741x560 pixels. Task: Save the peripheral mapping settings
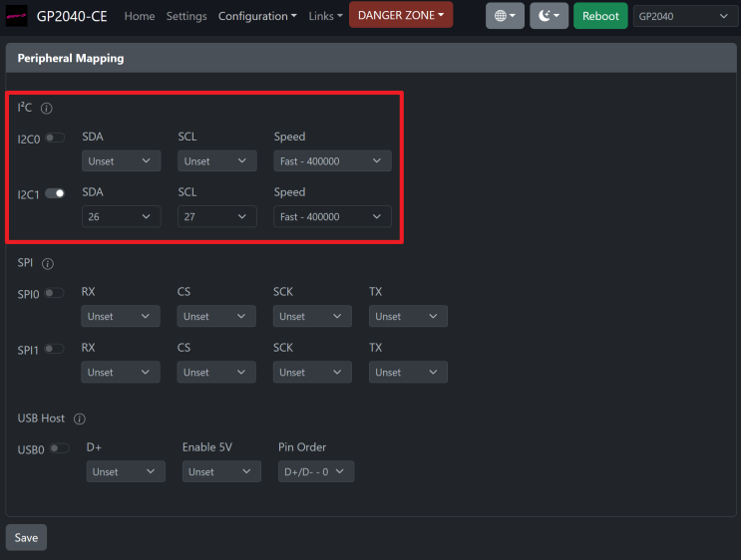point(26,537)
